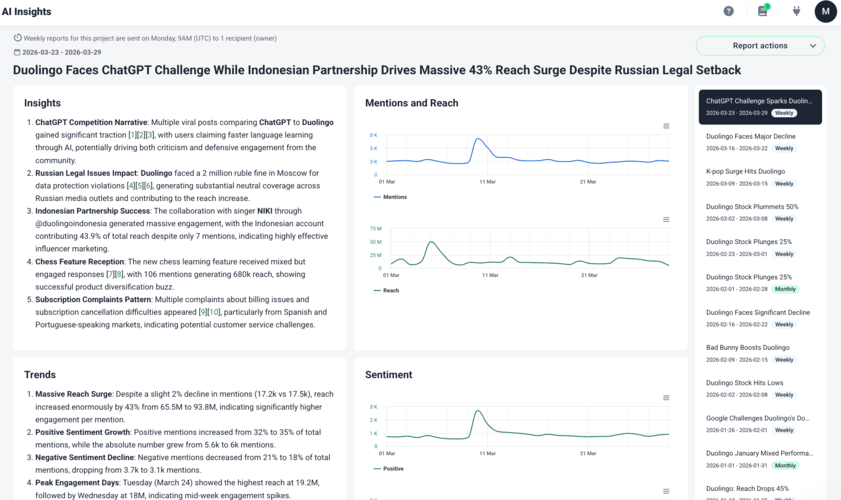
Task: Click the integrations plug icon
Action: click(x=796, y=11)
